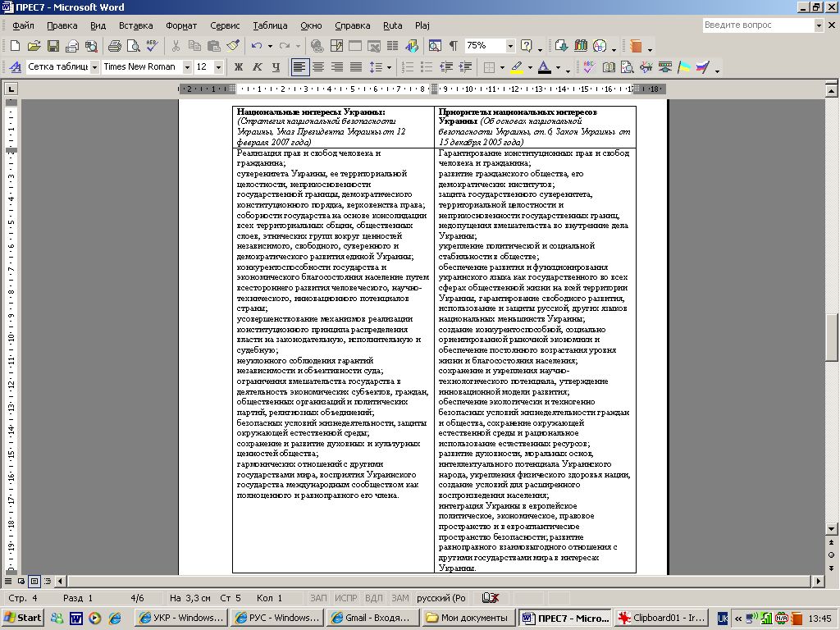The image size is (840, 630).
Task: Click the Save document icon
Action: tap(52, 46)
